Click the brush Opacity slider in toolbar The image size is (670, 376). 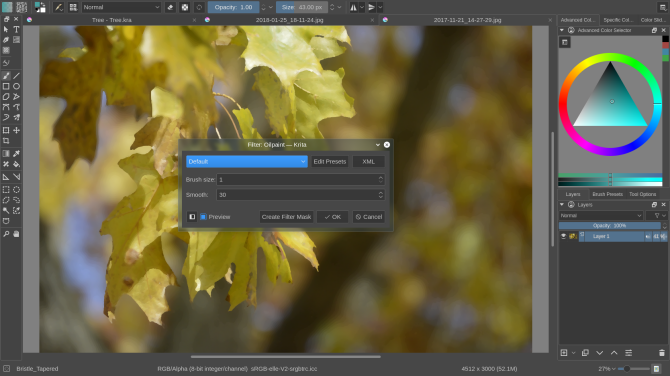point(234,7)
